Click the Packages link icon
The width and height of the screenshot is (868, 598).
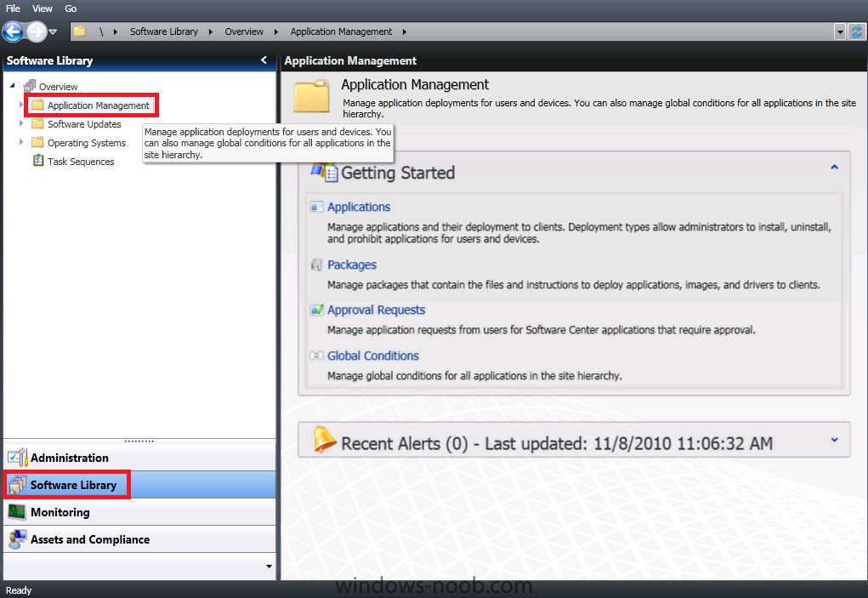tap(316, 265)
